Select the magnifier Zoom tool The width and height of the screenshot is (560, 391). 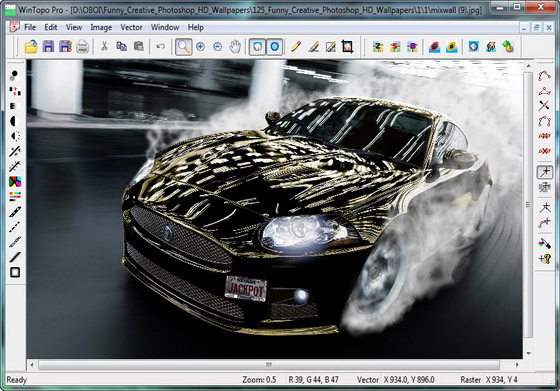pyautogui.click(x=184, y=47)
